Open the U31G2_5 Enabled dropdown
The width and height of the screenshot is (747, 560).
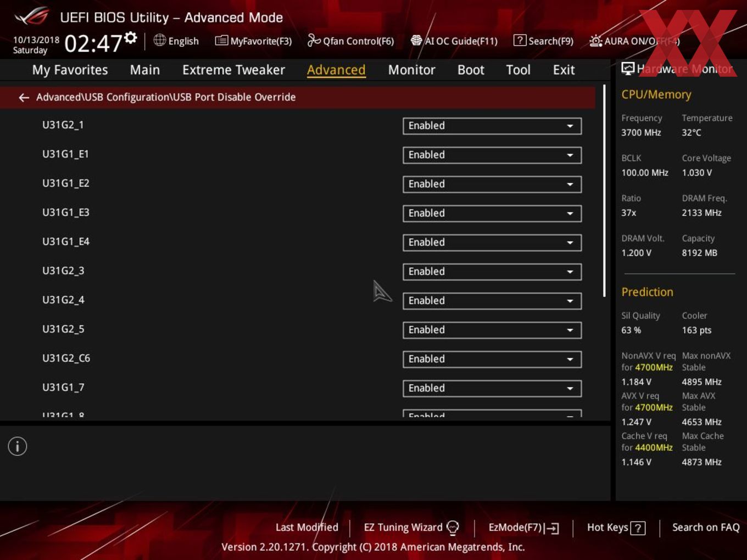(x=492, y=329)
